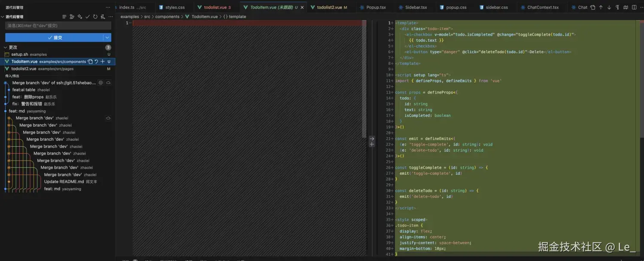Select the 'Update README.md' commit
644x261 pixels.
coord(70,182)
